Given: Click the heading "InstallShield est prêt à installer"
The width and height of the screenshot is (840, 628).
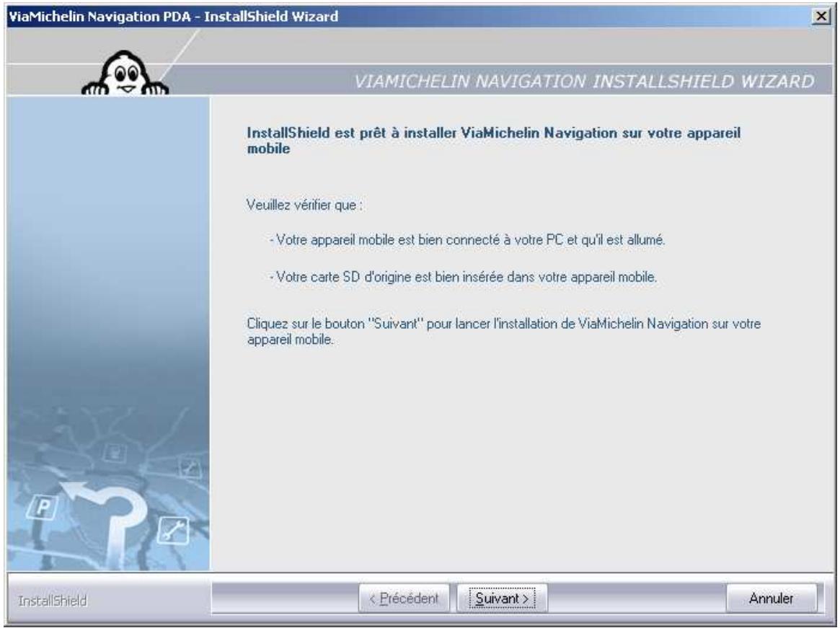Looking at the screenshot, I should (x=493, y=141).
